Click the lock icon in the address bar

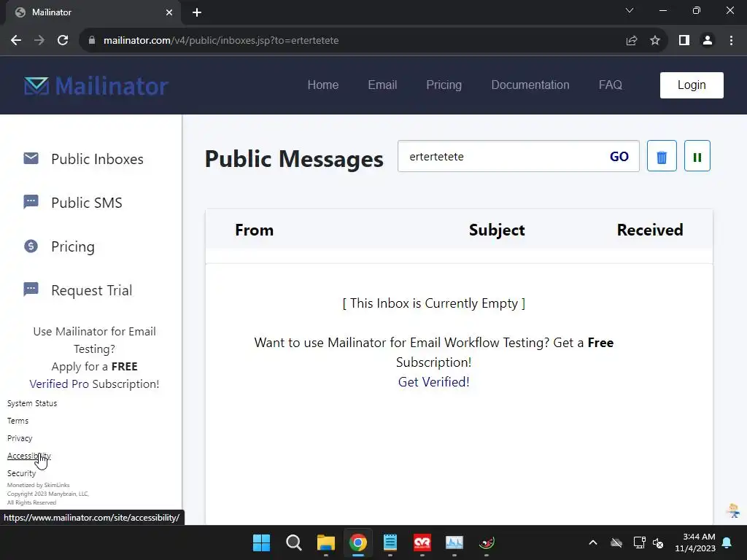coord(92,41)
